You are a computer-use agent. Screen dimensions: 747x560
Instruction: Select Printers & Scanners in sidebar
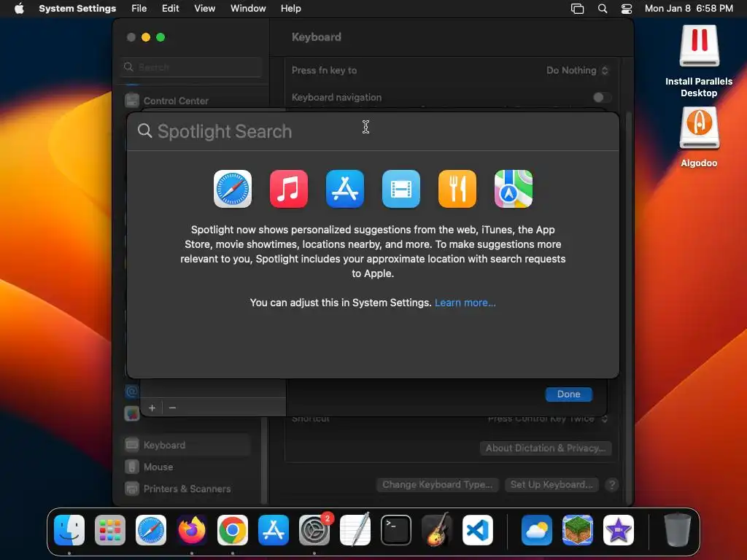(187, 489)
